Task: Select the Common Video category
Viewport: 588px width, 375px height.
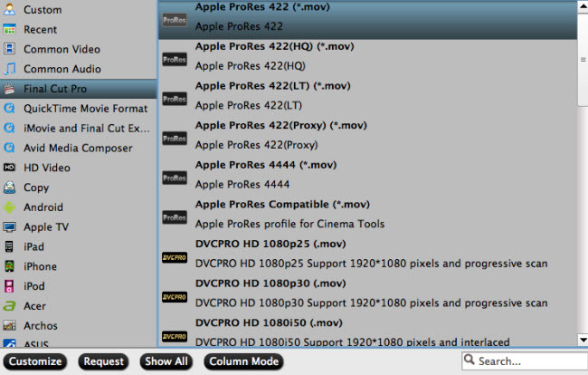Action: (79, 49)
